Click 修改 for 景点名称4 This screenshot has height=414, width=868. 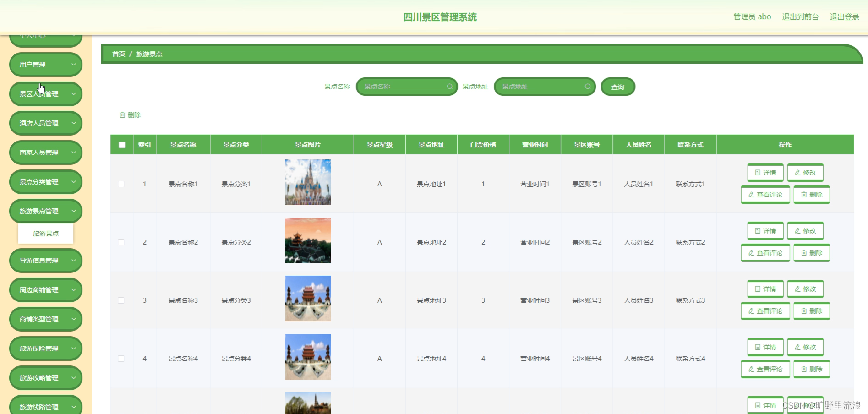click(805, 347)
